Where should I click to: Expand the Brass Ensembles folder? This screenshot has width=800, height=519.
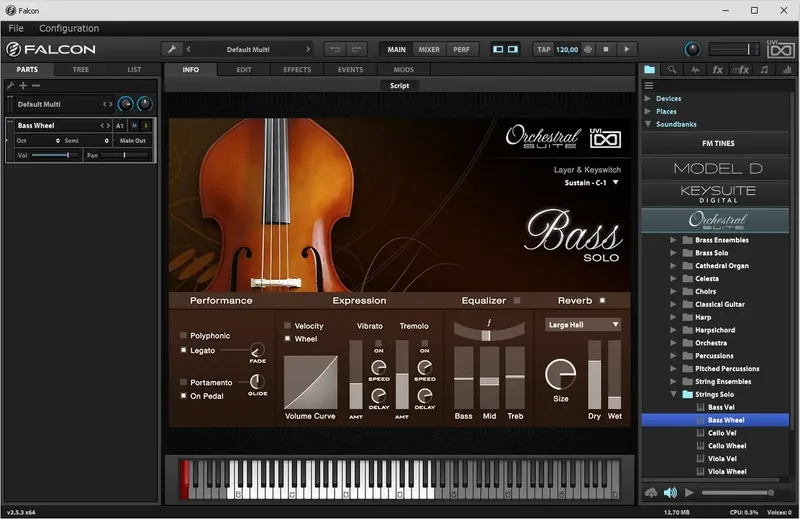coord(673,240)
